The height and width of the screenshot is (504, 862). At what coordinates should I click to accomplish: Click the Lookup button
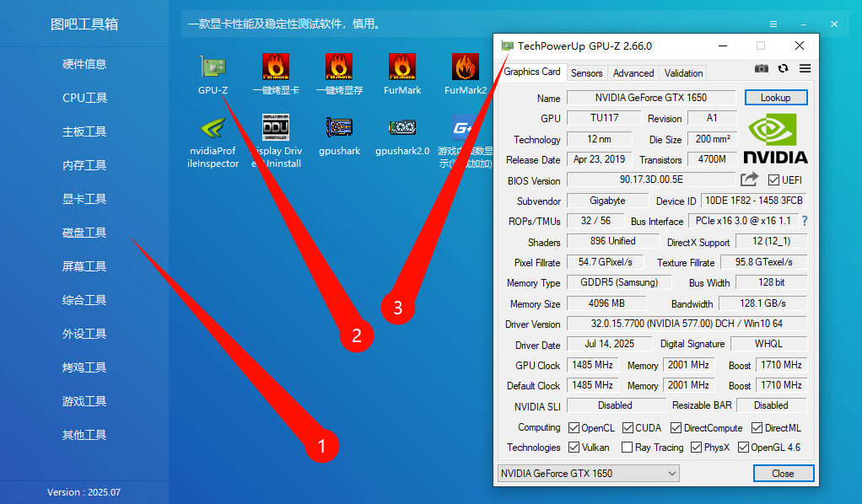pyautogui.click(x=776, y=97)
